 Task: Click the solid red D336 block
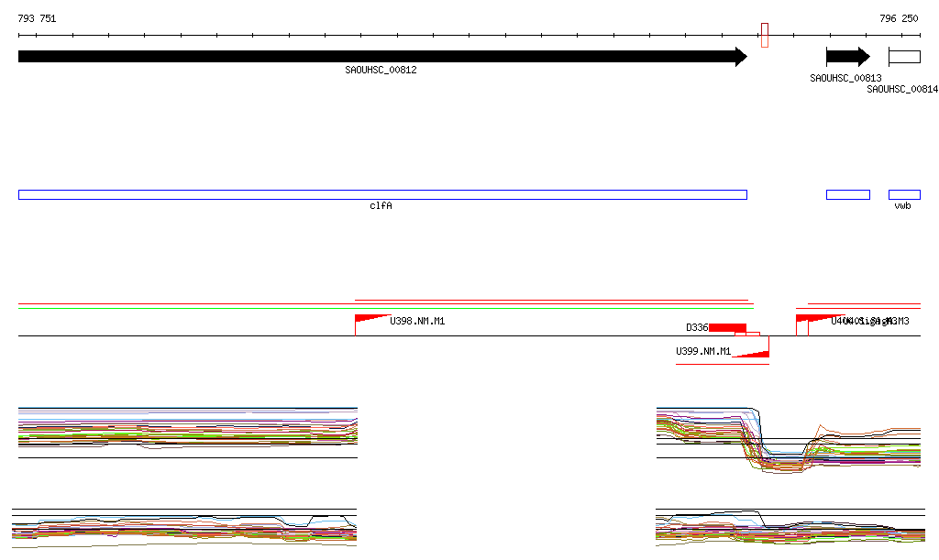coord(727,327)
